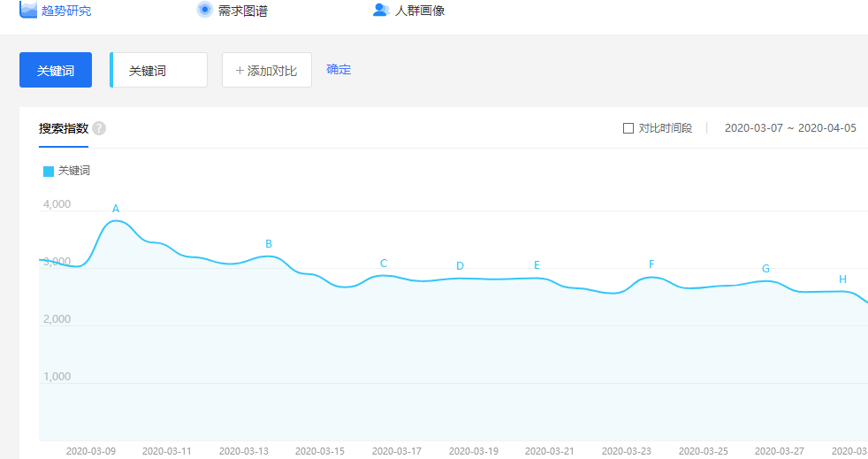Click the 确定 link
Viewport: 868px width, 459px height.
(339, 70)
